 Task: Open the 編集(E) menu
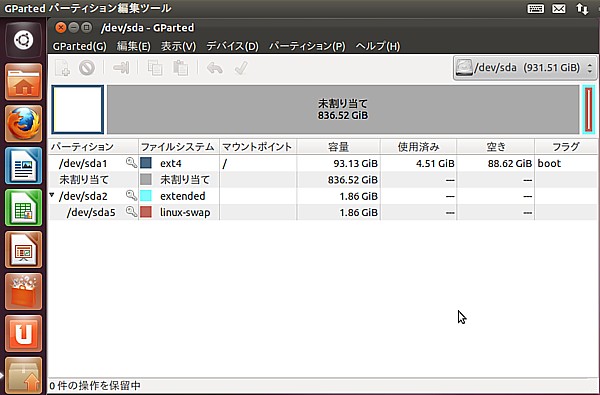pyautogui.click(x=134, y=46)
